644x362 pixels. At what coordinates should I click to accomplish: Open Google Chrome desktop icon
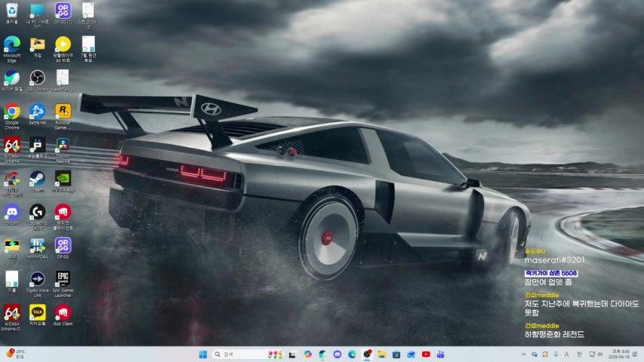tap(11, 112)
